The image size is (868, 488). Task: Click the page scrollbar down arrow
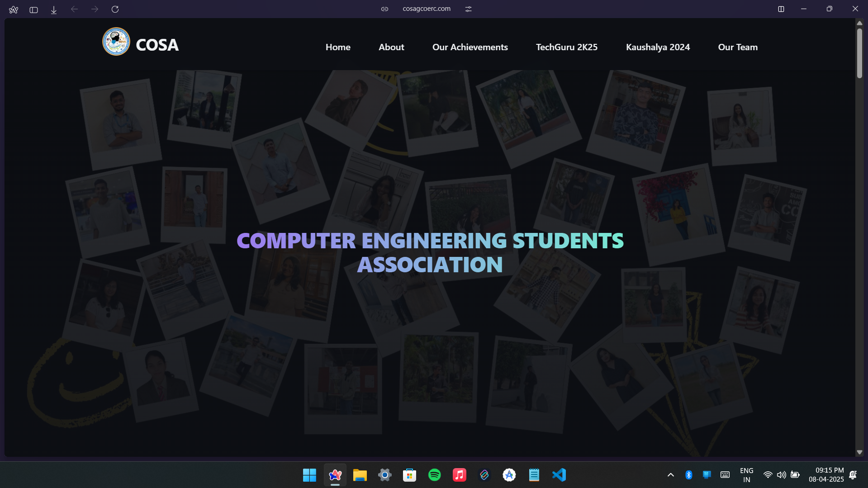click(859, 452)
